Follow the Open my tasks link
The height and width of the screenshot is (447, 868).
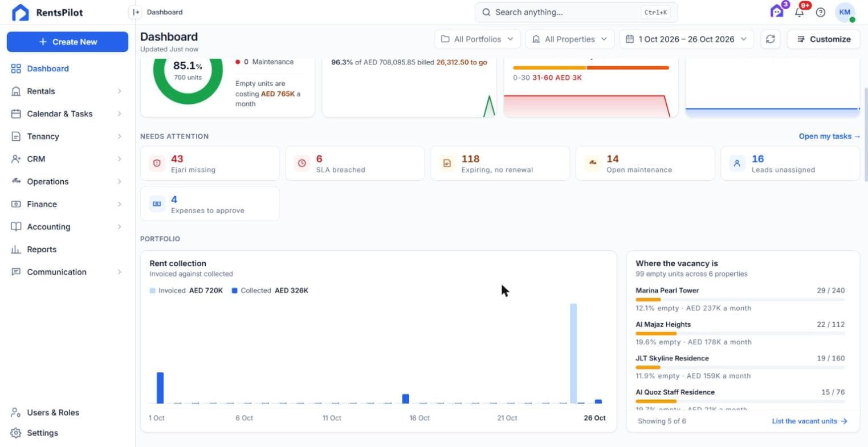tap(830, 136)
